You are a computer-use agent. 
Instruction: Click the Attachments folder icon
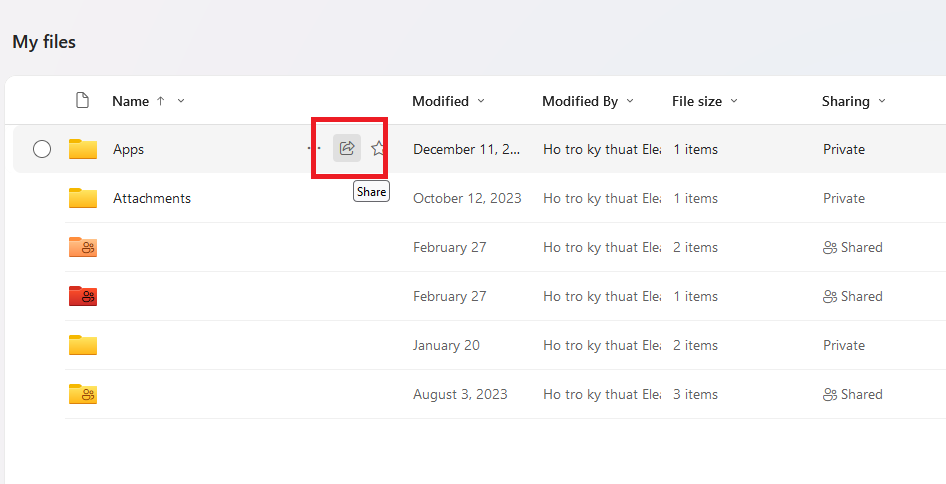[83, 198]
